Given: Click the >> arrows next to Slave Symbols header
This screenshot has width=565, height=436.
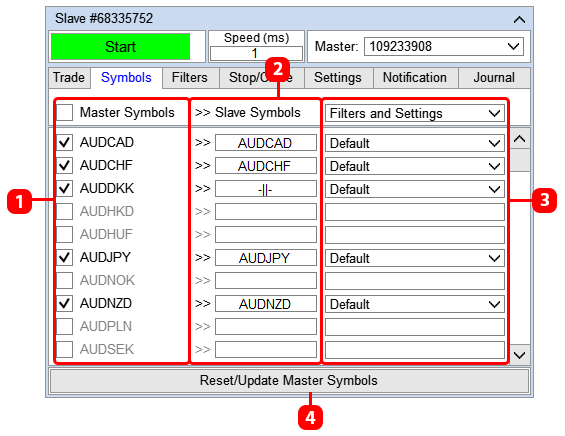Looking at the screenshot, I should tap(203, 113).
